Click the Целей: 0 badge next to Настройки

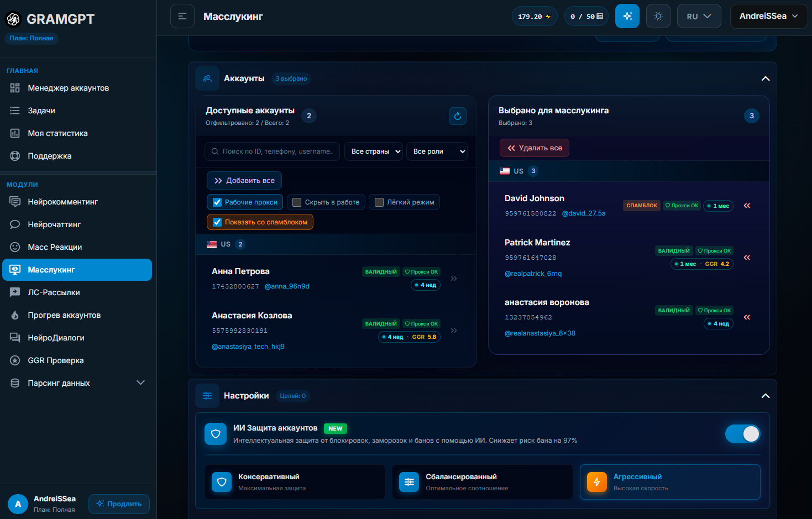[293, 396]
